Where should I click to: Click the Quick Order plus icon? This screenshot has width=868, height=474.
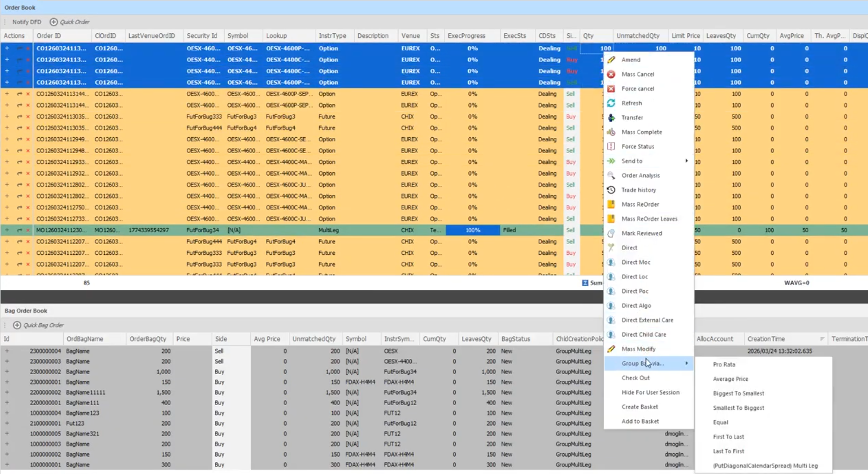[x=53, y=22]
